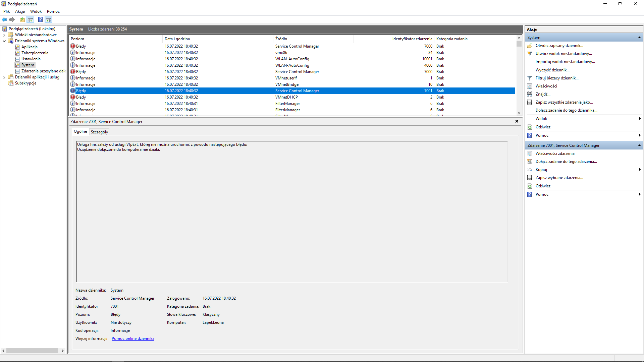Viewport: 644px width, 362px height.
Task: Click the Pomoc icon in System section
Action: click(530, 135)
